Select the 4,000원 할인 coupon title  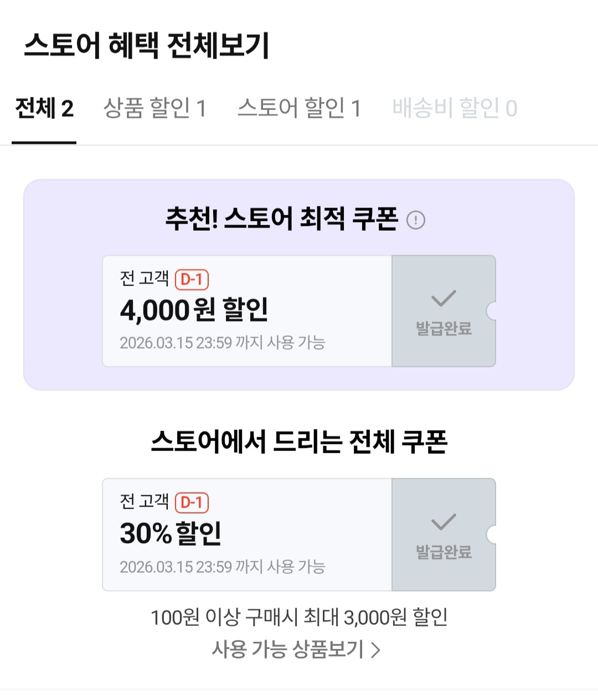[x=194, y=310]
